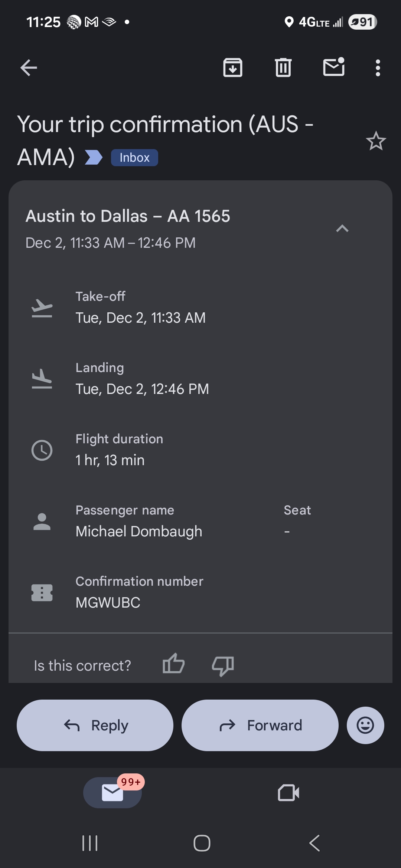Collapse the Austin to Dallas flight card

click(x=342, y=228)
